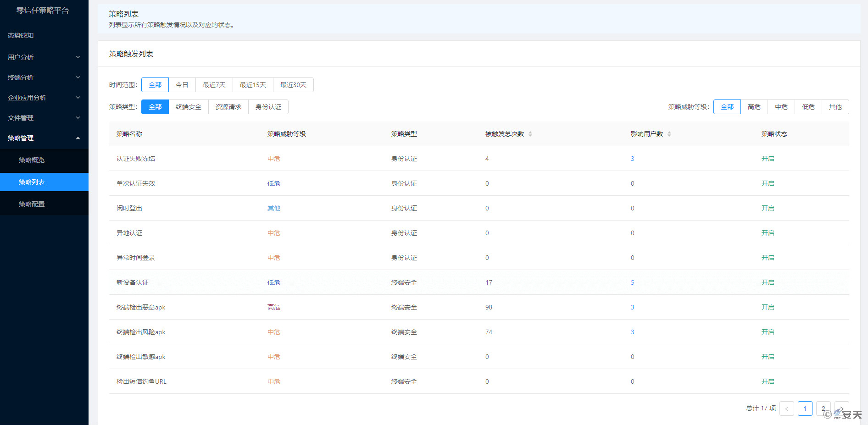
Task: Click trigger count 74
Action: [x=489, y=332]
